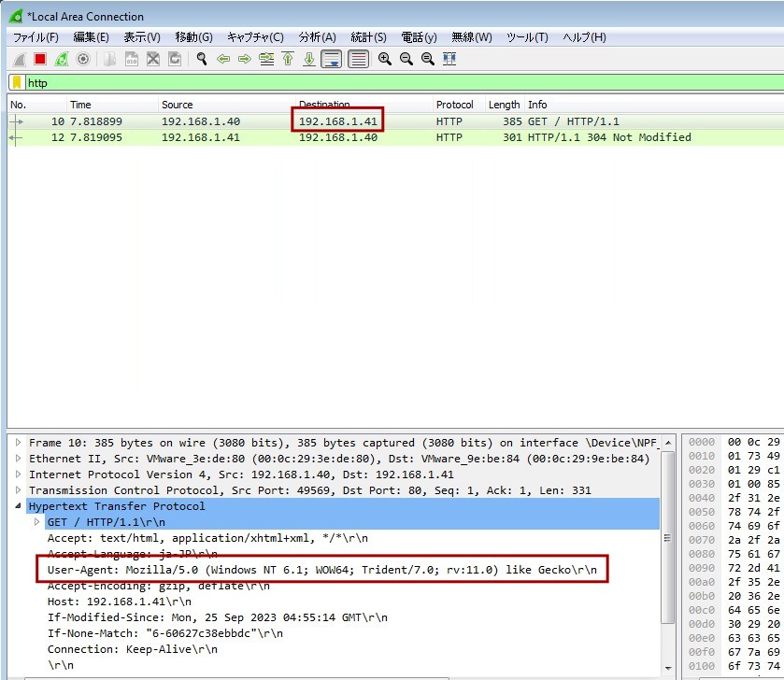Open capture options gear icon

83,59
